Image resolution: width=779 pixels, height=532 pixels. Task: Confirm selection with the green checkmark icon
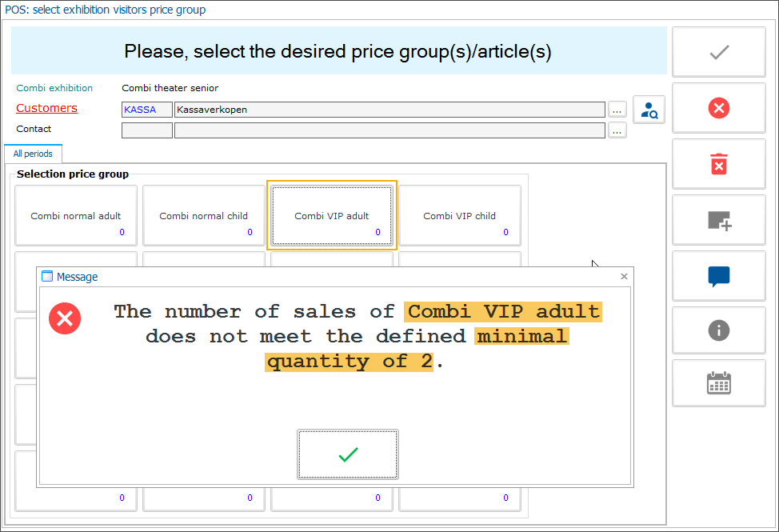pos(717,51)
